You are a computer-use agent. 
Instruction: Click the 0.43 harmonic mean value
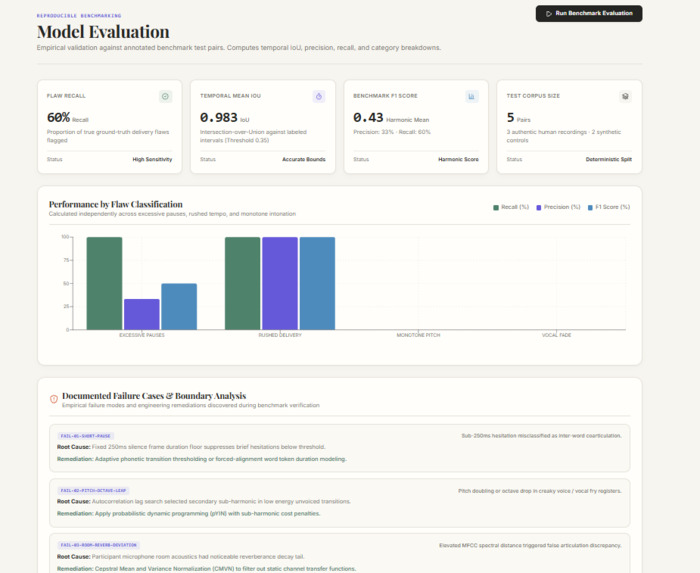coord(368,117)
